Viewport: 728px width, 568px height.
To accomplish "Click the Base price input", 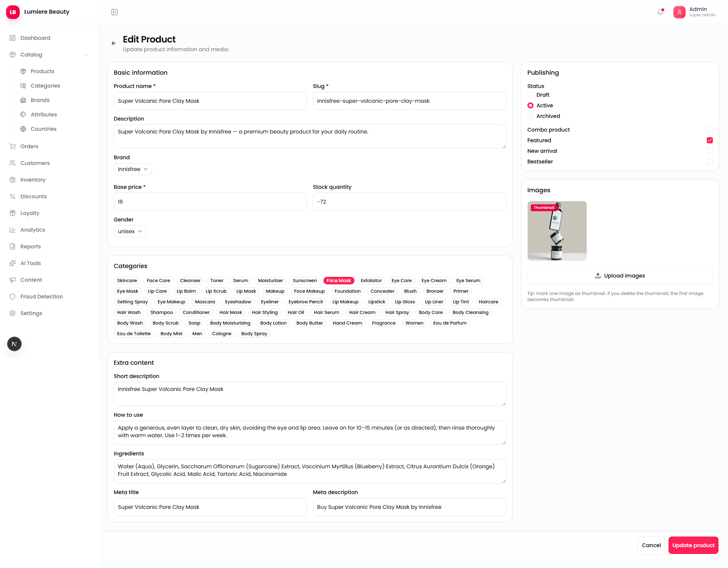I will tap(210, 202).
